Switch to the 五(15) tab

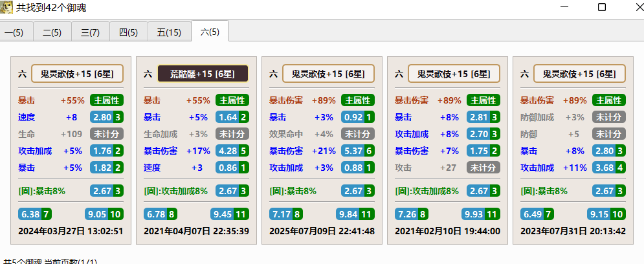click(x=169, y=33)
